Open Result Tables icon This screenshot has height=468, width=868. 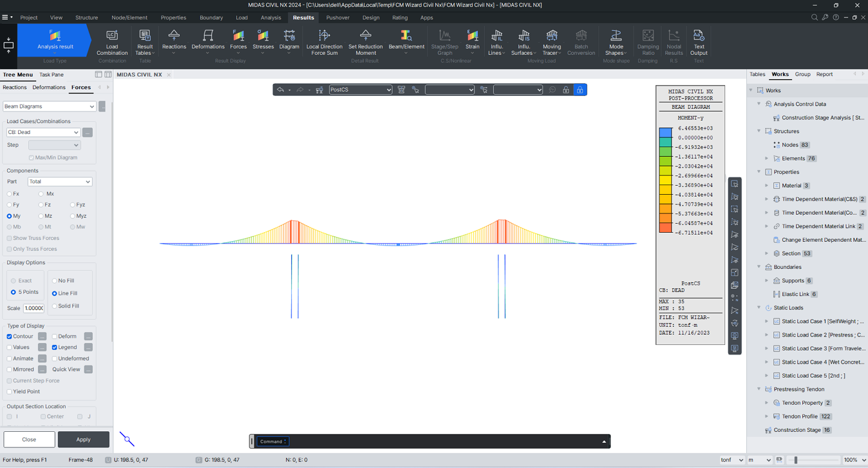(145, 42)
